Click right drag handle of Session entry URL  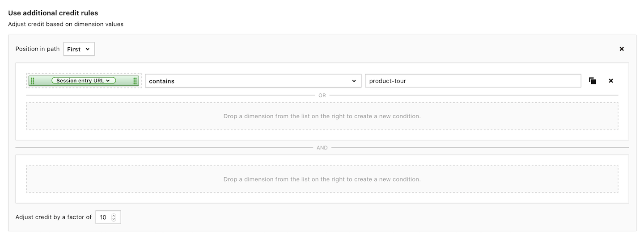tap(135, 81)
